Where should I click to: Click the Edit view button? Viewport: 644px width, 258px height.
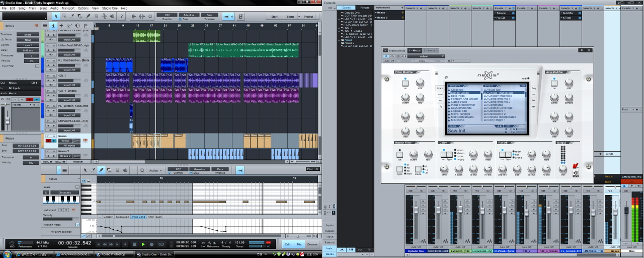288,244
